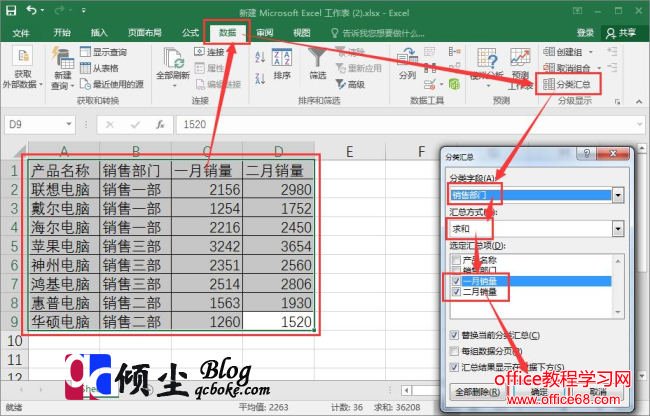Sort ascending A to Z icon
The width and height of the screenshot is (650, 416).
260,56
